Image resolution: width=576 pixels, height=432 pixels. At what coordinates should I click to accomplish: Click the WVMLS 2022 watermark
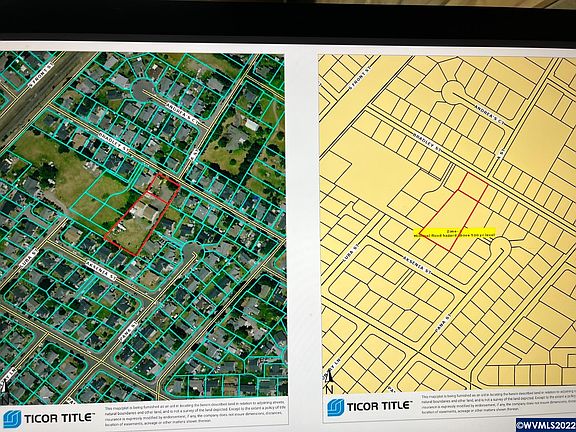click(546, 425)
